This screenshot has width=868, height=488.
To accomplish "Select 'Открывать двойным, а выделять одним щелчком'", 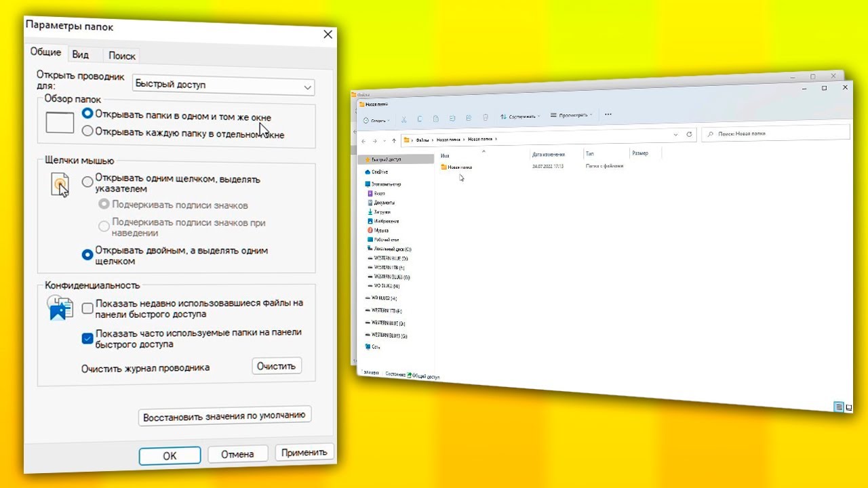I will pos(175,256).
